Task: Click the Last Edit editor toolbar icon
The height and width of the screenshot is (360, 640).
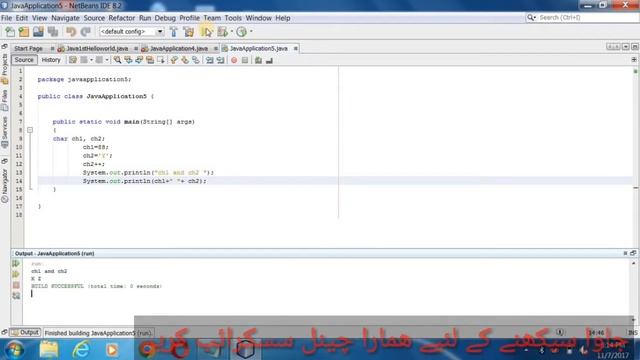Action: click(73, 60)
